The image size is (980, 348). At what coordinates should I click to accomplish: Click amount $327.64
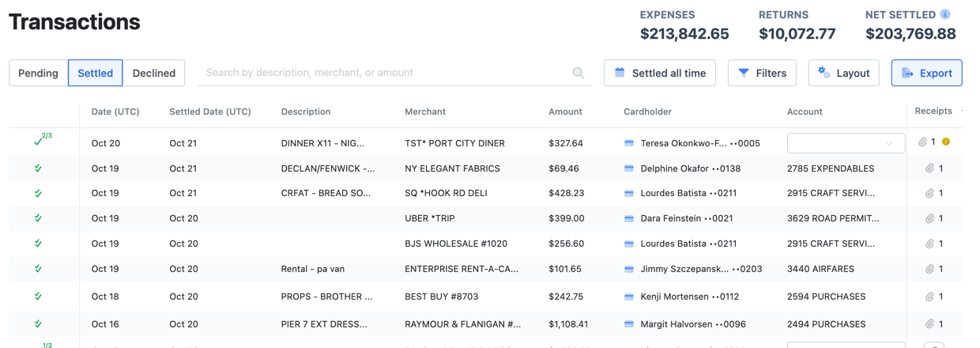pyautogui.click(x=566, y=143)
